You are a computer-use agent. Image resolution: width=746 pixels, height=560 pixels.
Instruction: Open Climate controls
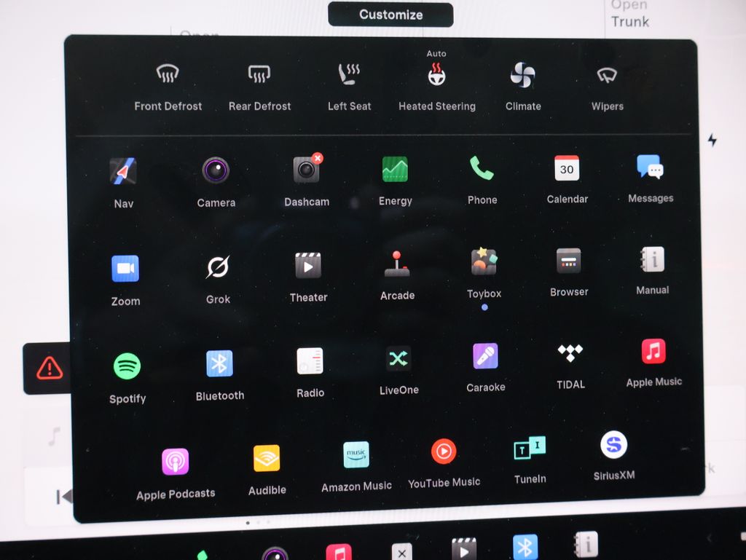click(x=523, y=75)
